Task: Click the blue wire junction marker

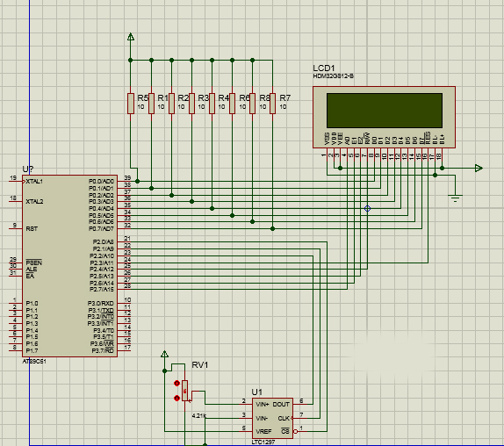Action: (367, 208)
